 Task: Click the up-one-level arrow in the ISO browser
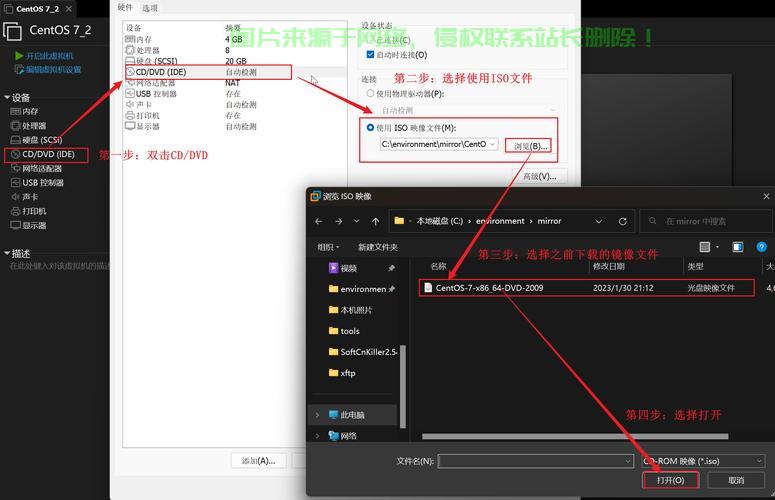[x=376, y=221]
